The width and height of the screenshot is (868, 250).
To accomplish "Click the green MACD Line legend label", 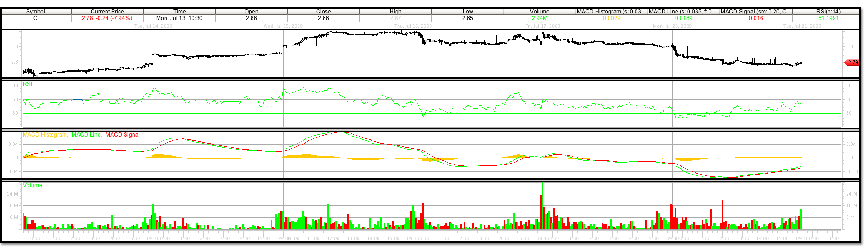I will point(86,135).
